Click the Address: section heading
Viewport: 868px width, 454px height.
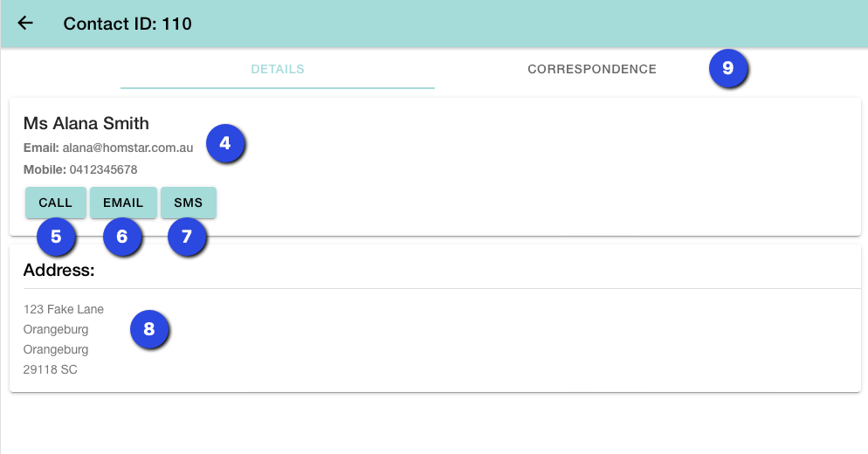(x=59, y=270)
